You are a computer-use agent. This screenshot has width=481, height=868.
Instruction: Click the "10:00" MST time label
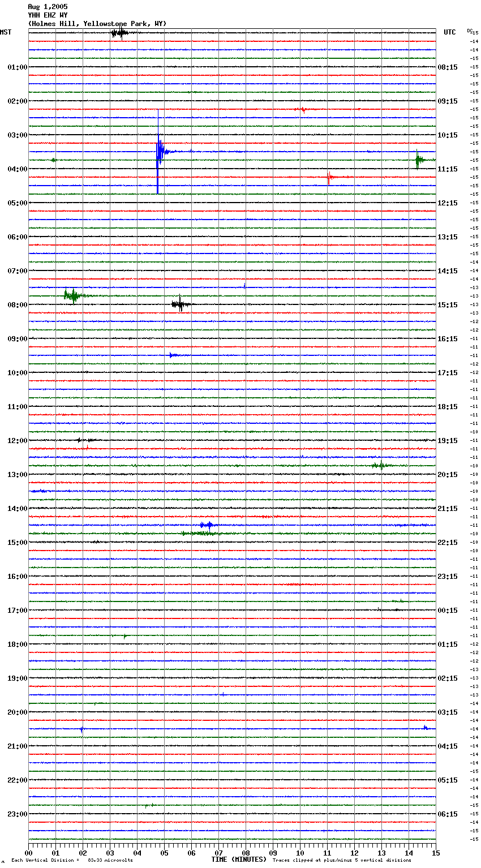tap(17, 373)
